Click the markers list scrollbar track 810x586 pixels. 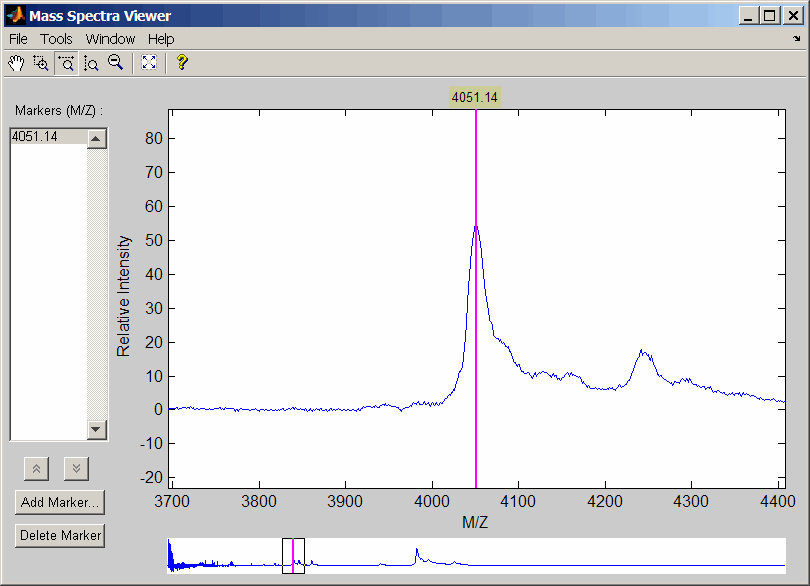click(x=97, y=284)
